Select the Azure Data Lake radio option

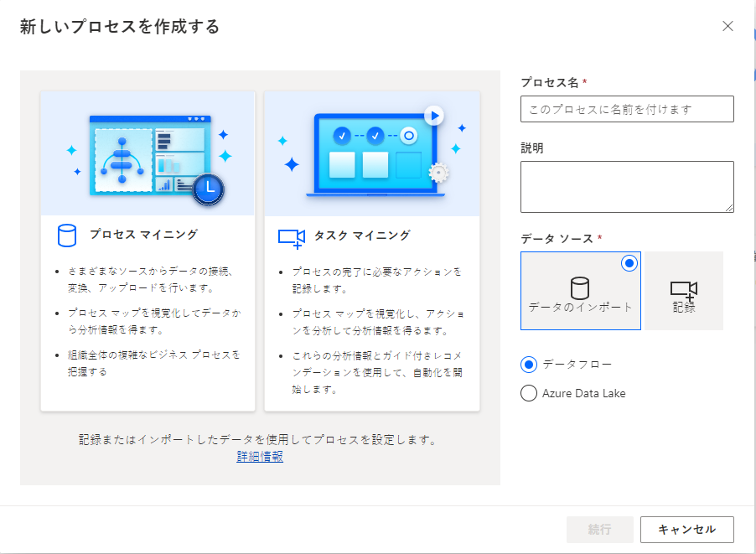pos(529,393)
